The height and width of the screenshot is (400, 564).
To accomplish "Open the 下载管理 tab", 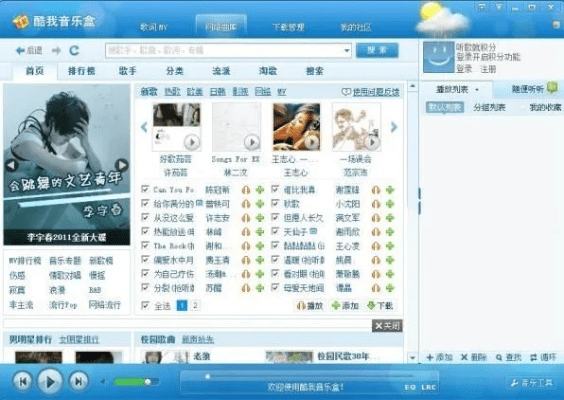I will coord(288,27).
